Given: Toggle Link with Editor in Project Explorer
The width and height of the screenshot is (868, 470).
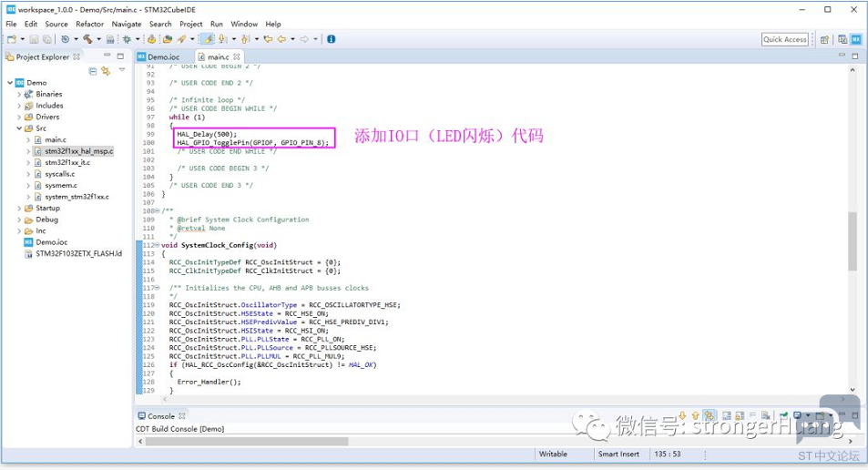Looking at the screenshot, I should (105, 71).
